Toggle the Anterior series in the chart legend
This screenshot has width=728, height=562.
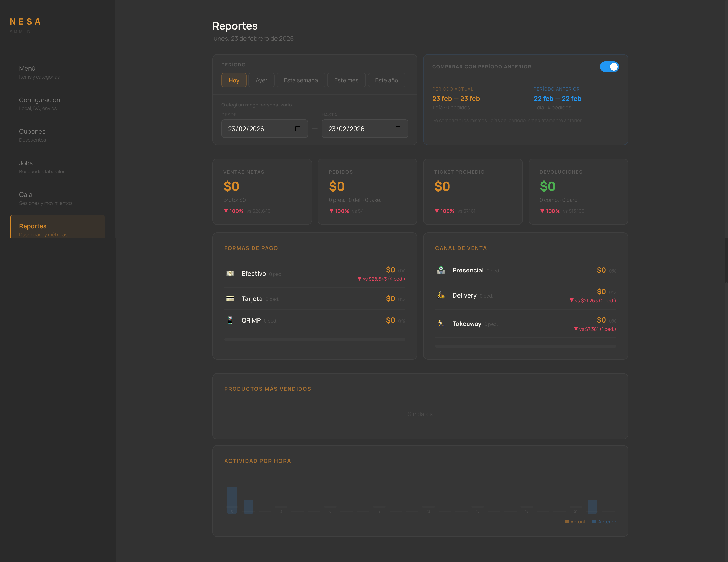(x=604, y=521)
